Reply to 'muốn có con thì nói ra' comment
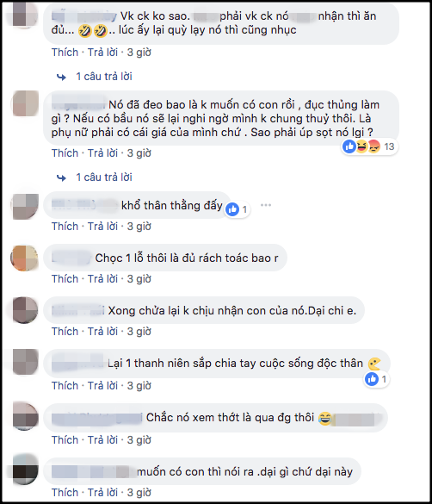This screenshot has height=504, width=432. coord(102,493)
